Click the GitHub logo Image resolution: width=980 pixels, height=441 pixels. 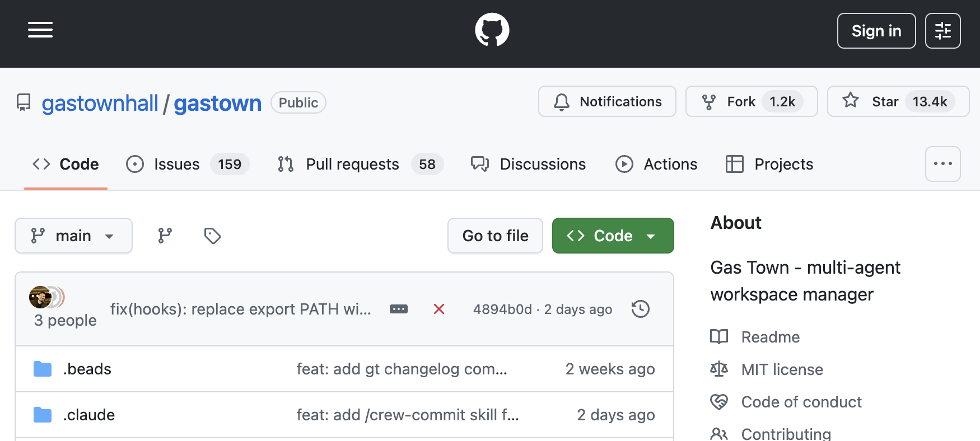click(x=492, y=30)
